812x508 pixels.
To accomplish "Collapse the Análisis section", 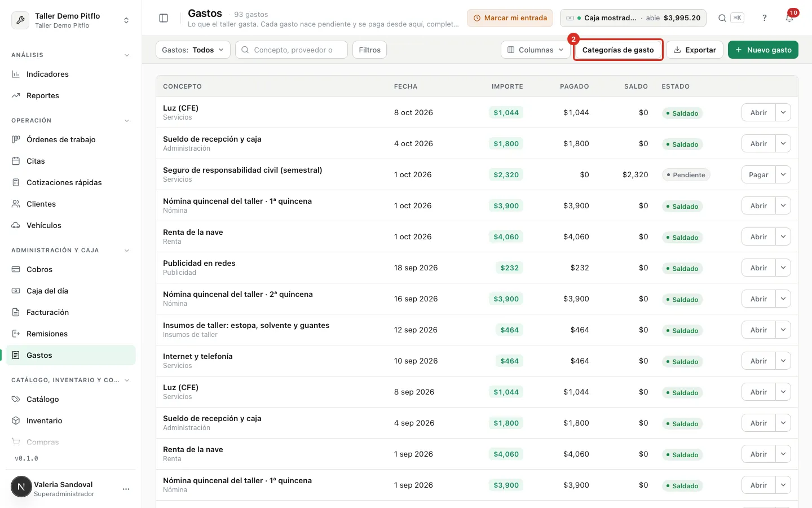I will click(x=127, y=55).
